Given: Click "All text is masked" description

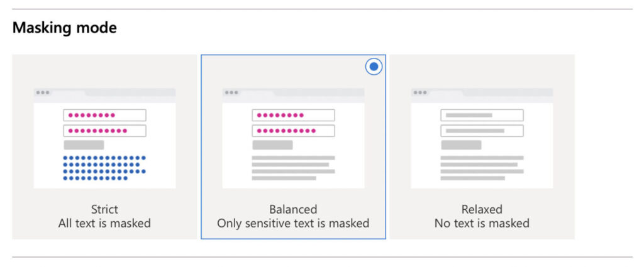Looking at the screenshot, I should [104, 223].
